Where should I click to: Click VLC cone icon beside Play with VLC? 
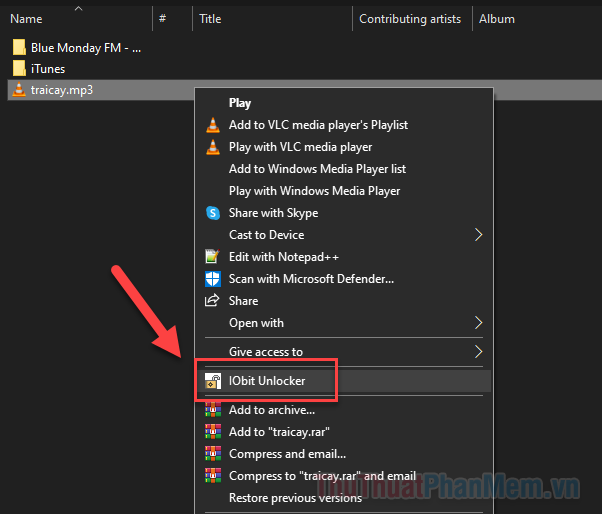[213, 147]
